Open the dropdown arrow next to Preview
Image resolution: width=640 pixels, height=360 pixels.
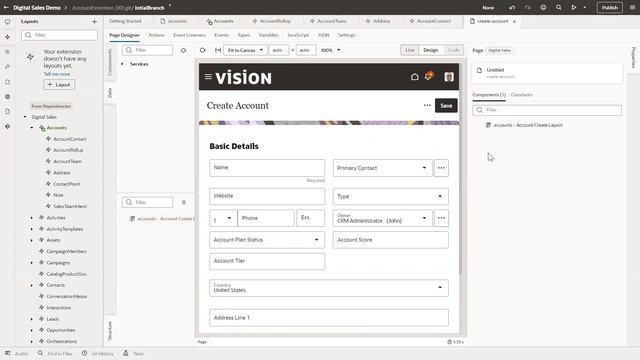point(584,7)
